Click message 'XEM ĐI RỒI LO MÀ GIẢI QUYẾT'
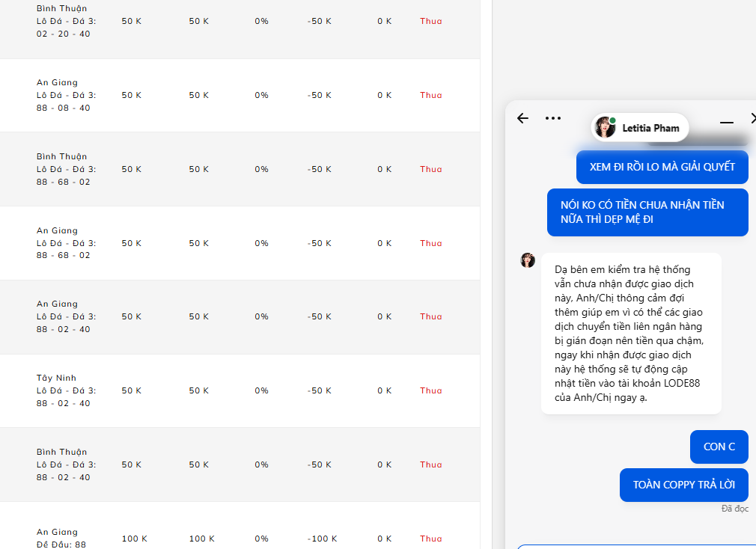This screenshot has height=549, width=756. point(662,167)
